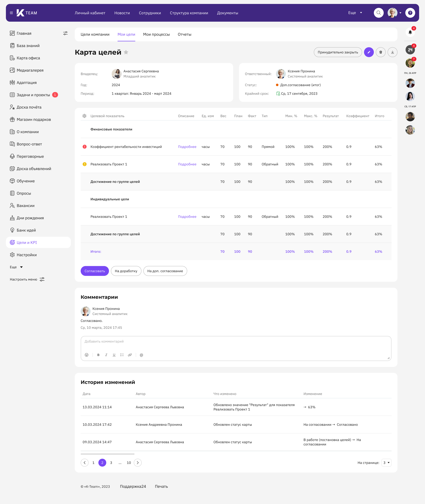
Task: Click the history table horizontal scrollbar
Action: pos(107,454)
